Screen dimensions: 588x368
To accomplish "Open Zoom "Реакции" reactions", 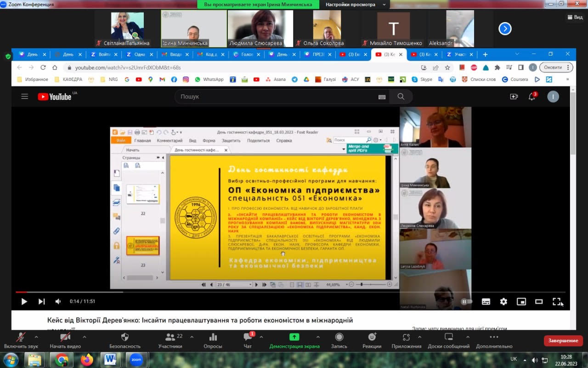I will 372,341.
